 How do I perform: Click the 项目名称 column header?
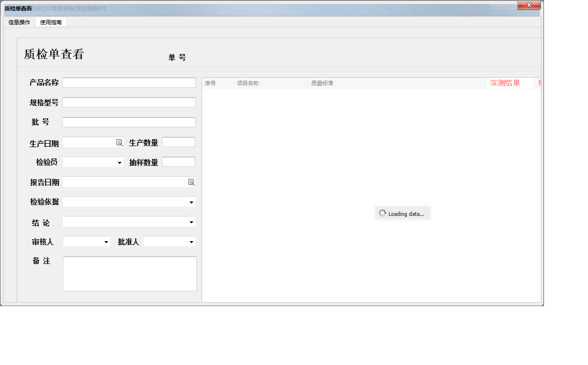point(271,83)
